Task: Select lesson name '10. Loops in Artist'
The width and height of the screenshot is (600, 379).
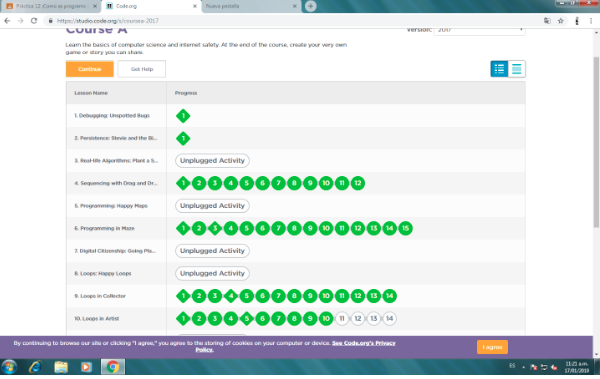Action: (96, 319)
